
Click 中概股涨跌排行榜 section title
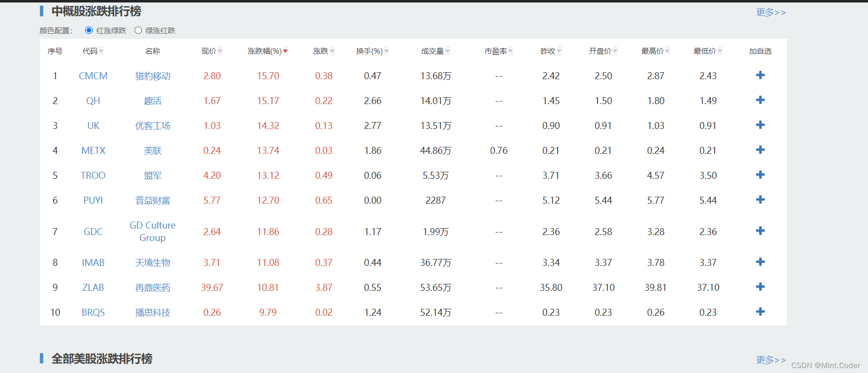(97, 11)
